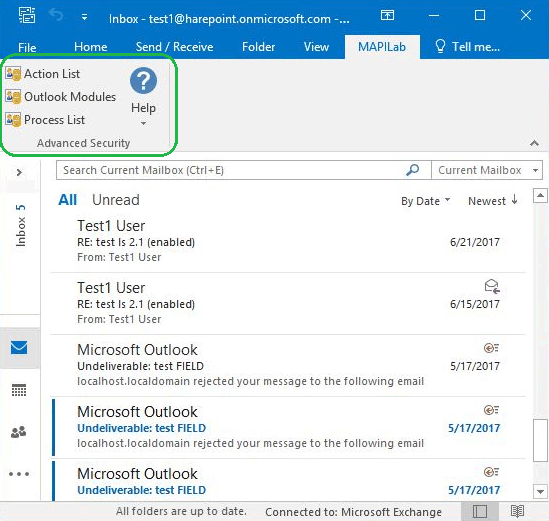Show Unread messages filter
The width and height of the screenshot is (549, 521).
[116, 200]
